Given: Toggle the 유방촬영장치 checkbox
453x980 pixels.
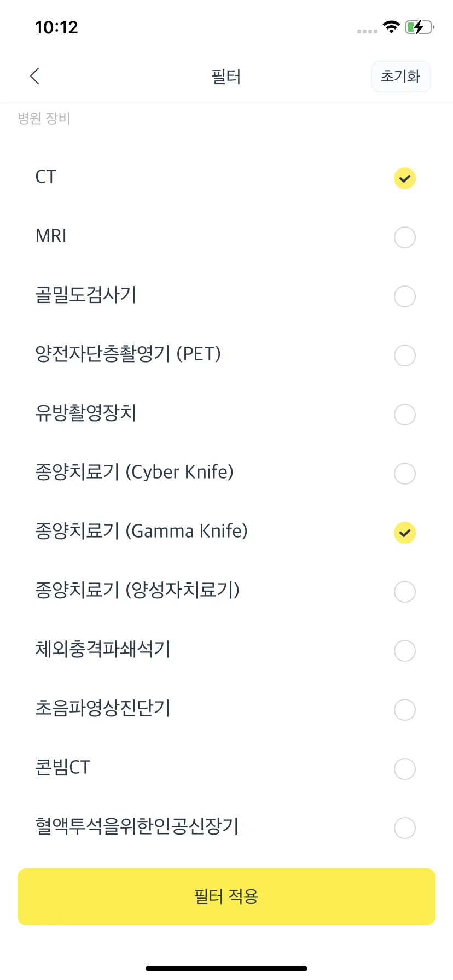Looking at the screenshot, I should (x=405, y=415).
